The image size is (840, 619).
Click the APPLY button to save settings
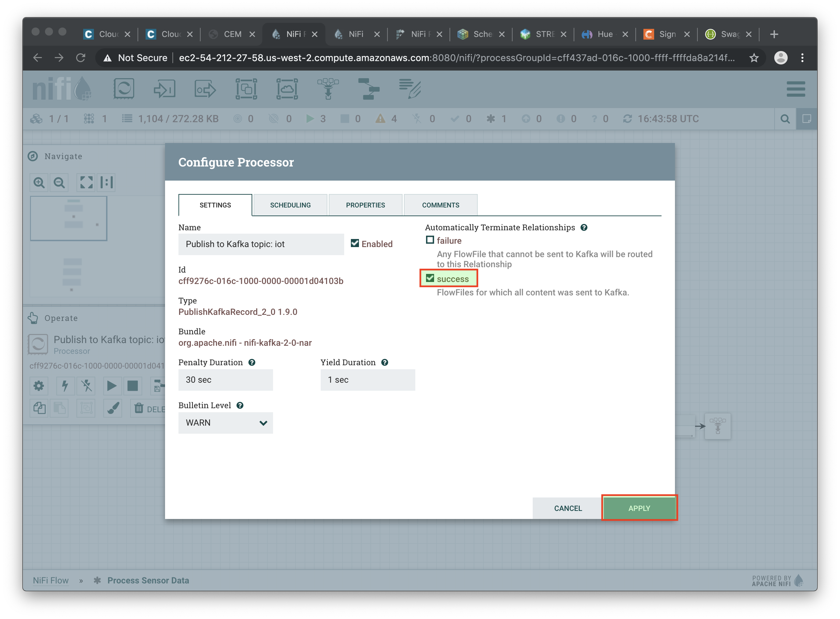click(638, 508)
